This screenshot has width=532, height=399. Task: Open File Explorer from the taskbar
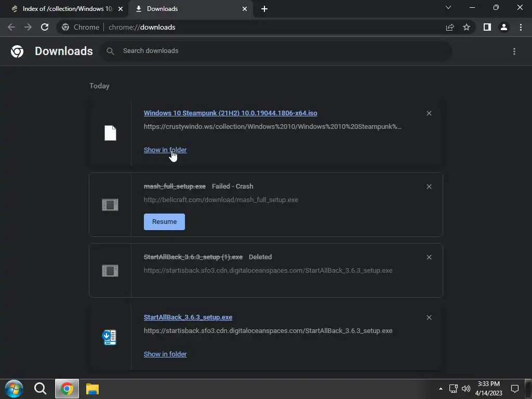pos(92,389)
